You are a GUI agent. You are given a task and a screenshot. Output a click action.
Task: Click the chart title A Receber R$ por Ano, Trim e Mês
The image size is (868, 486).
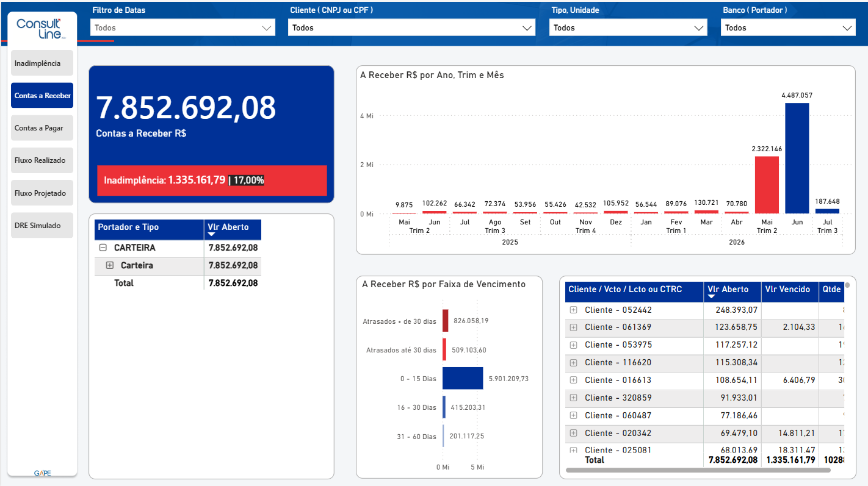[432, 75]
